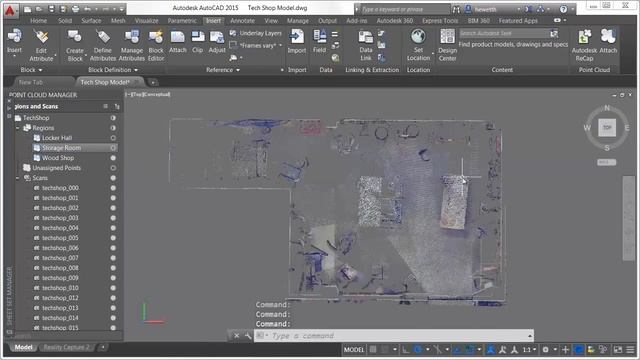Click the Save icon in quick access toolbar

[x=51, y=9]
